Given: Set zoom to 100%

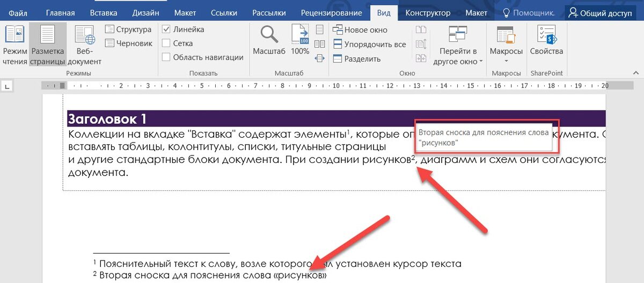Looking at the screenshot, I should (300, 41).
